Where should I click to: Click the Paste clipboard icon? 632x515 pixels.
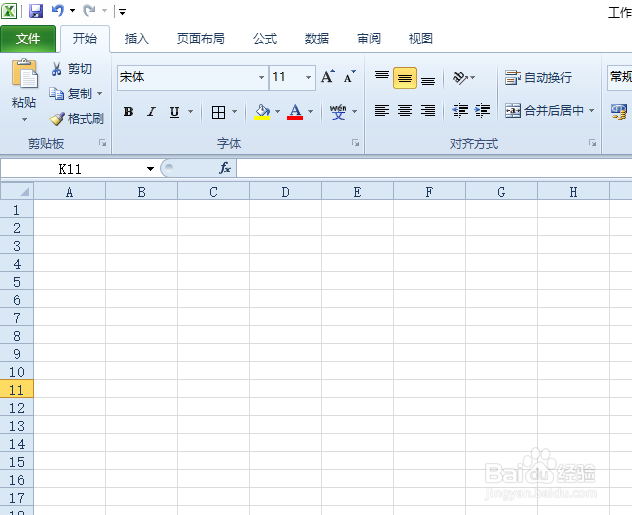pyautogui.click(x=25, y=73)
